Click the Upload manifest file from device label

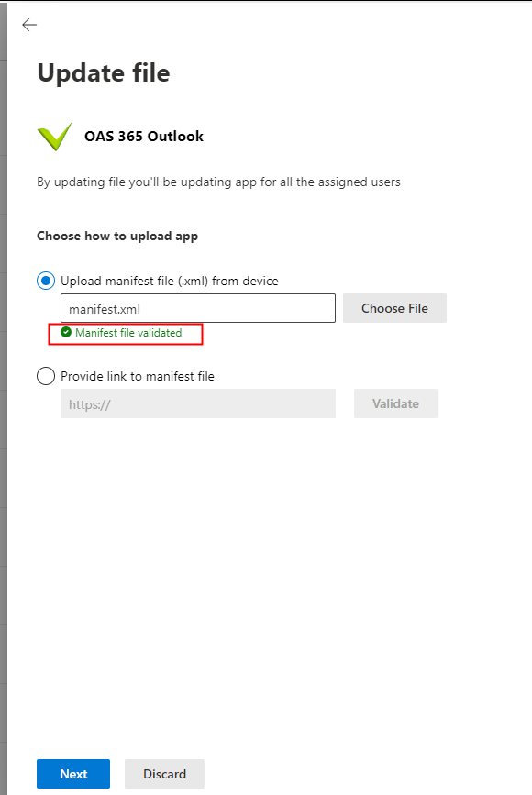click(x=170, y=281)
